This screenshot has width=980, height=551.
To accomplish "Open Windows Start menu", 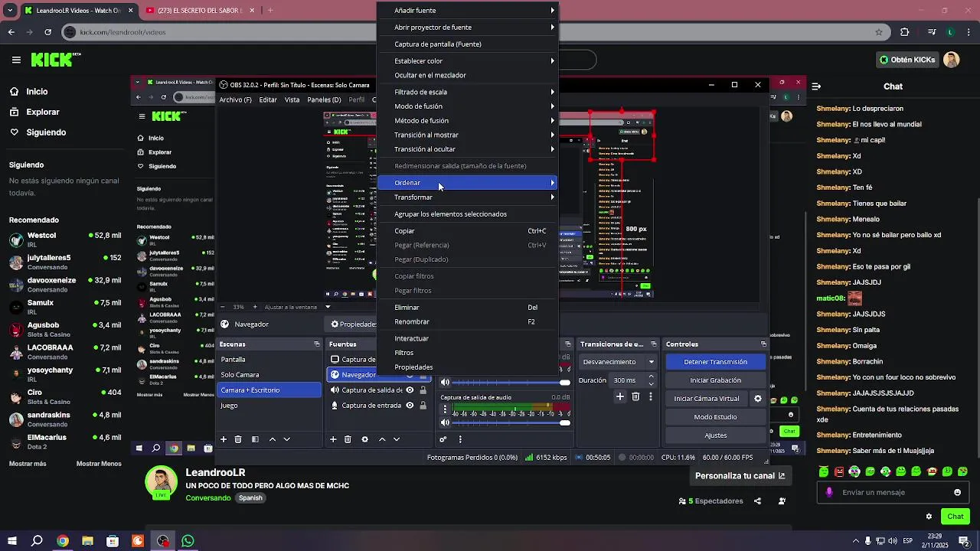I will click(x=11, y=541).
